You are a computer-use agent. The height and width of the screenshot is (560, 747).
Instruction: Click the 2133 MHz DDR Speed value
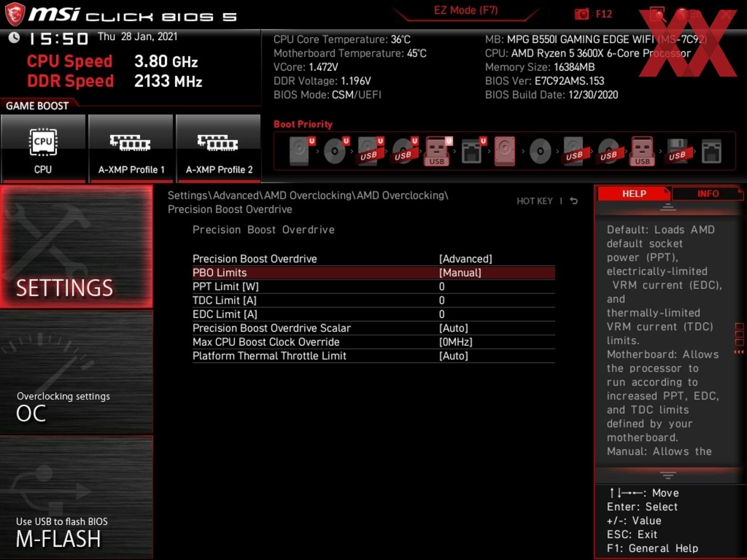click(x=168, y=81)
